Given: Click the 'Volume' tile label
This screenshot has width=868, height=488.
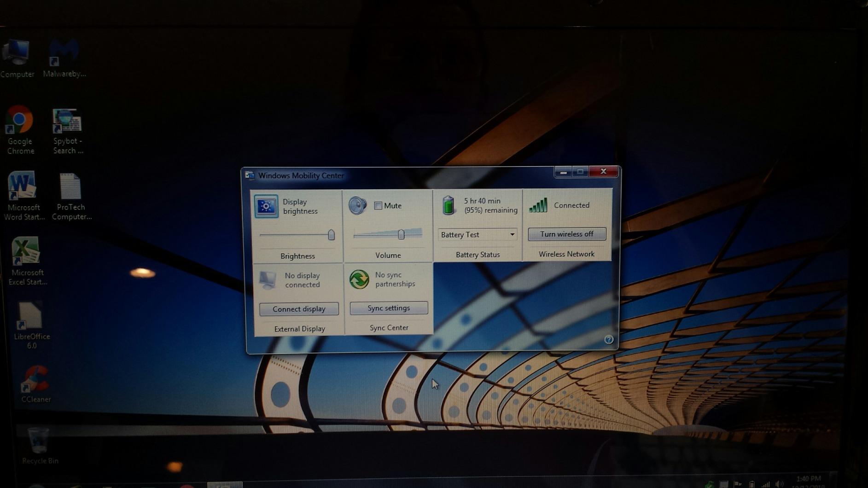Looking at the screenshot, I should tap(388, 255).
